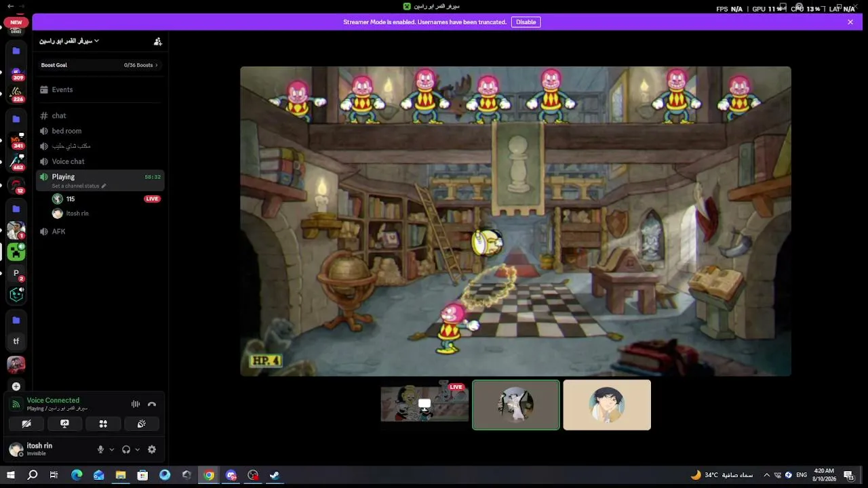
Task: Mute the microphone
Action: point(100,449)
